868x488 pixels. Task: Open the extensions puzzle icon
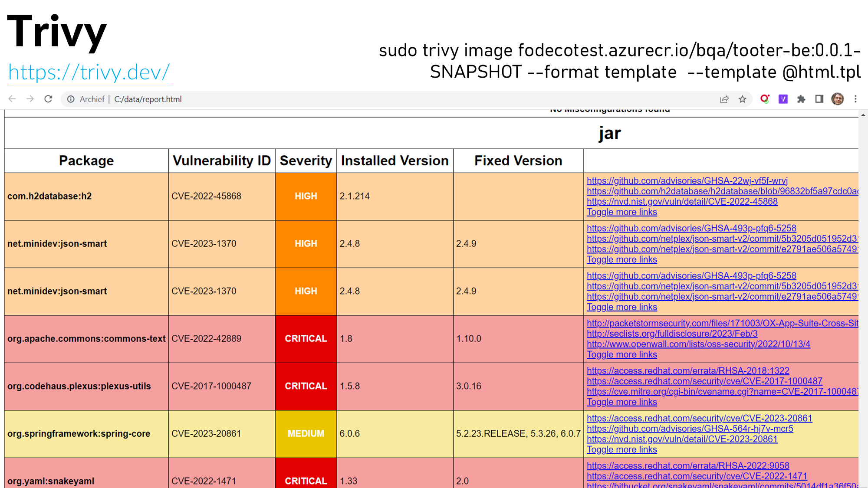click(801, 99)
